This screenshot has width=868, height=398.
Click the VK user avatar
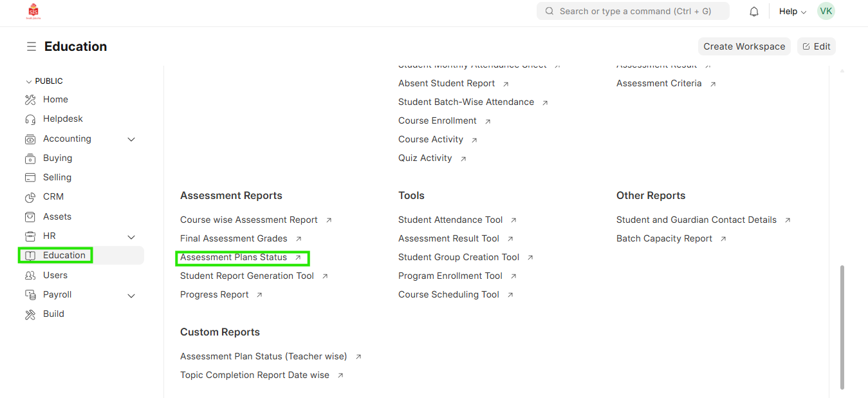click(826, 11)
